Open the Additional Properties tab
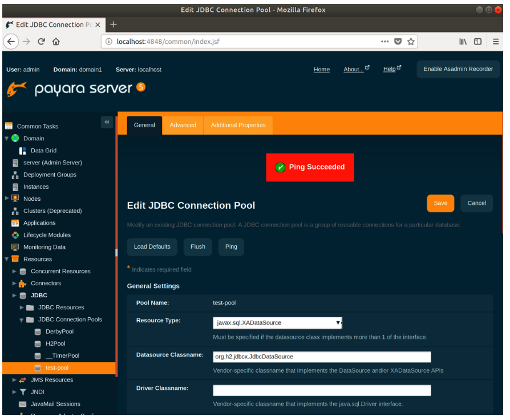510x420 pixels. click(238, 125)
